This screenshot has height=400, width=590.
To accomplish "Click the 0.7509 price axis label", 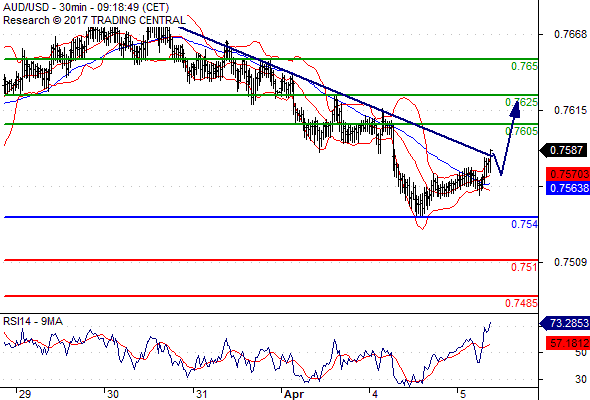I will pyautogui.click(x=570, y=262).
